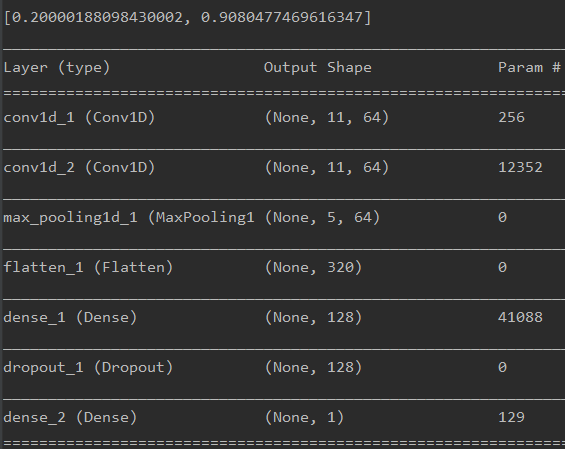Click the dropout_1 output shape (None, 128)
565x449 pixels.
tap(313, 368)
